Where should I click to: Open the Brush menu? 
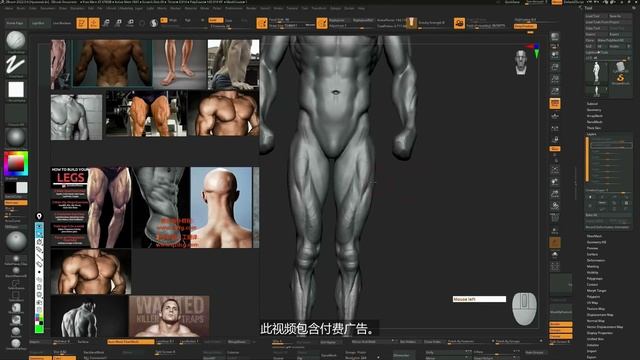pos(20,8)
